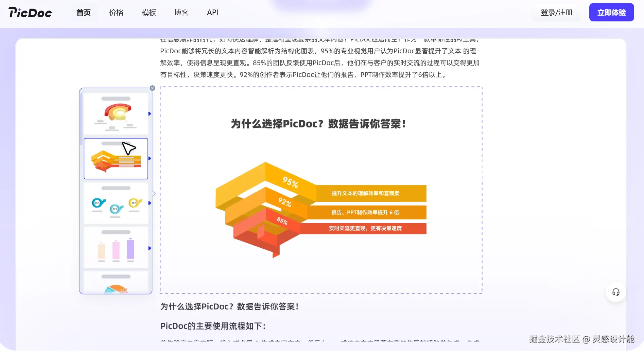Click the 立即体验 button
Screen dimensions: 644x353
click(611, 13)
